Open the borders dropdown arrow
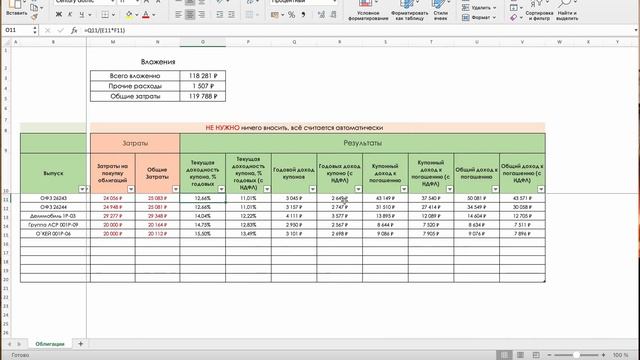Screen dimensions: 640x360 tap(113, 15)
